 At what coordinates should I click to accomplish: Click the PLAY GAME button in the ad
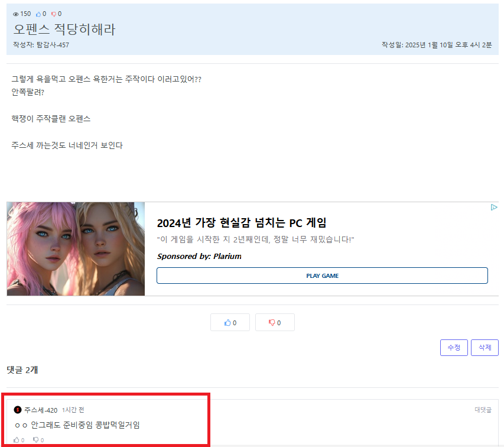322,276
